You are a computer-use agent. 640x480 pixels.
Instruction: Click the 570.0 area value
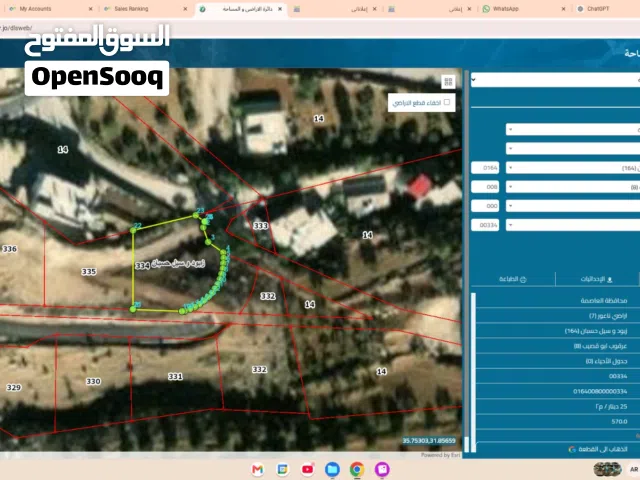point(619,421)
